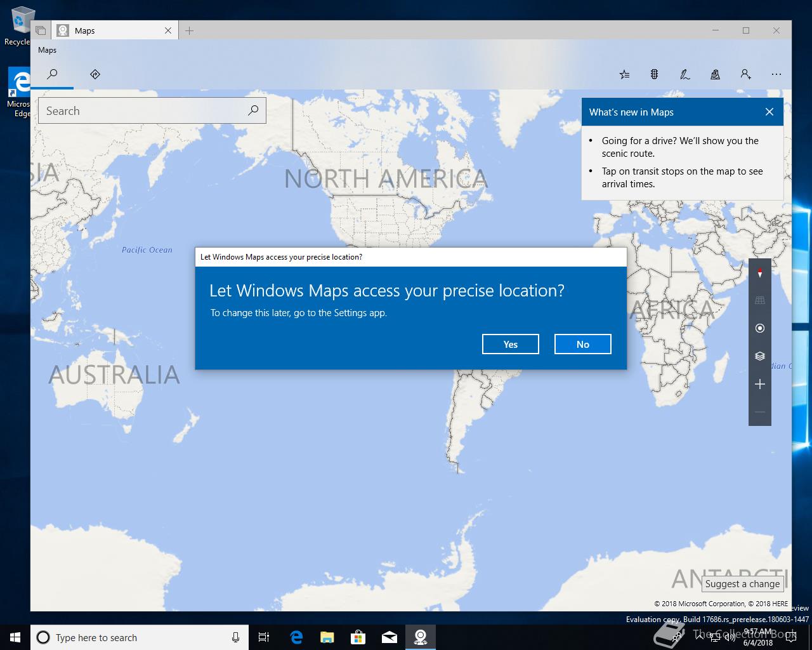Rotate map north with compass icon
Screen dimensions: 812x650
(760, 272)
